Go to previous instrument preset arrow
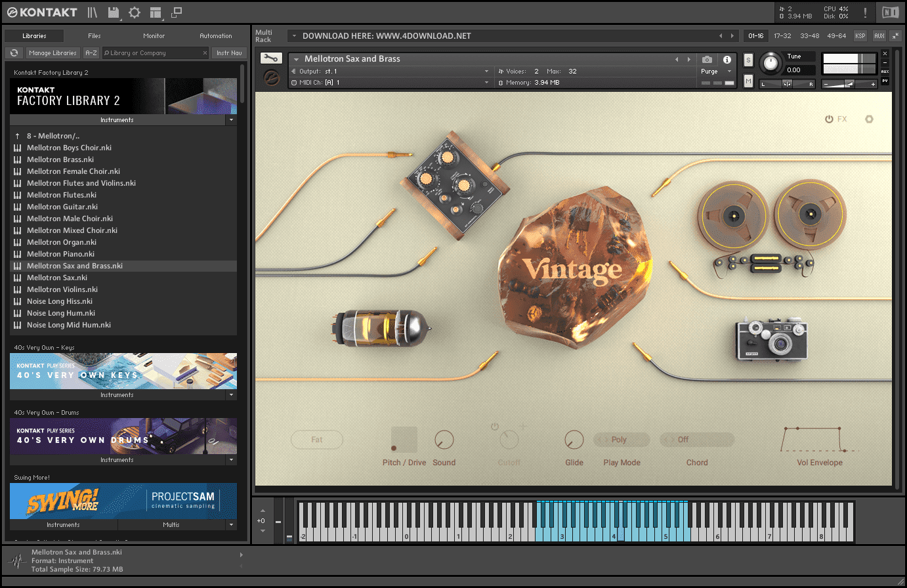Viewport: 907px width, 588px height. tap(677, 59)
